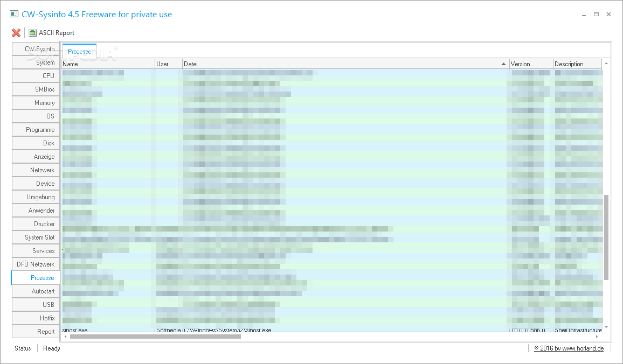Select the sihost.exe process row

click(x=332, y=330)
